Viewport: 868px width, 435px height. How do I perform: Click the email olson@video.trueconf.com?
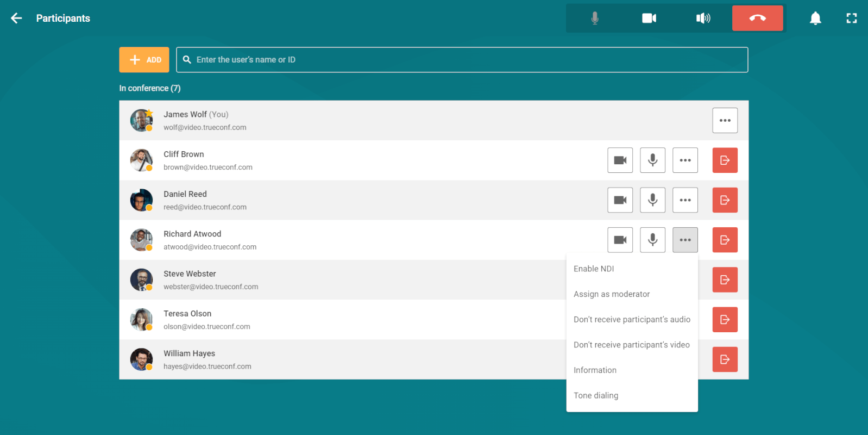tap(207, 327)
